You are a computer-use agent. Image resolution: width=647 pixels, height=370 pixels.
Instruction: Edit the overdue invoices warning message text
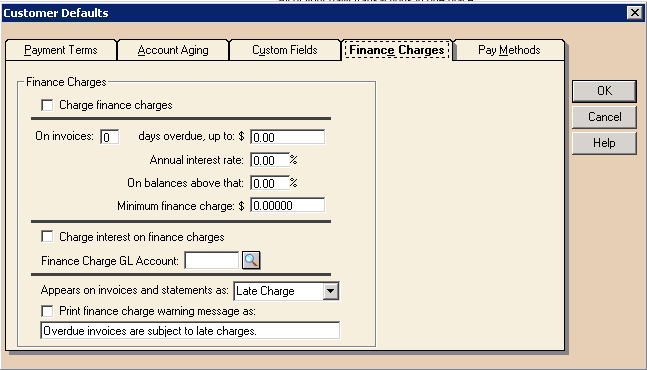click(x=190, y=331)
